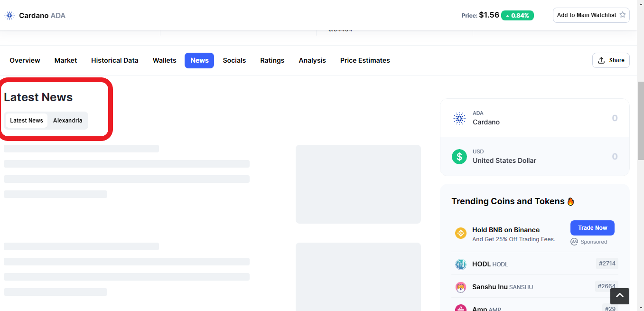Select the News tab

click(199, 60)
